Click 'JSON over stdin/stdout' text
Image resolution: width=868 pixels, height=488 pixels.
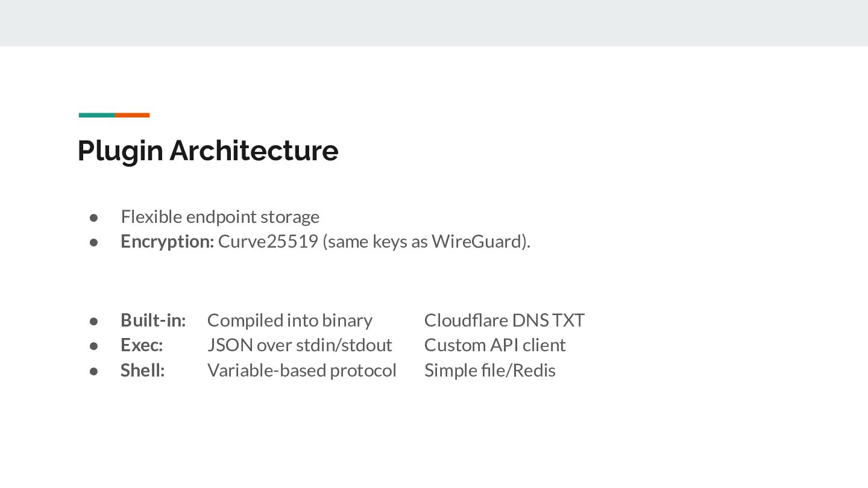[300, 345]
